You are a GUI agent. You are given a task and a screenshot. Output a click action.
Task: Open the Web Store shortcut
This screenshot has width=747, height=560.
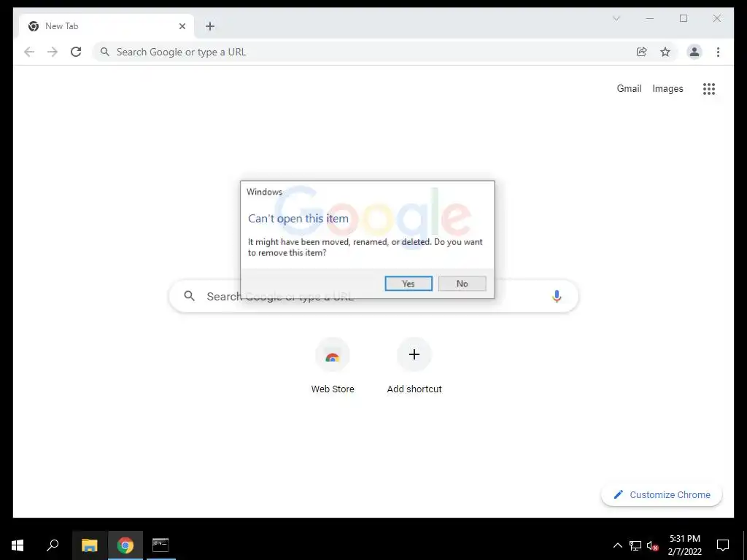tap(333, 366)
